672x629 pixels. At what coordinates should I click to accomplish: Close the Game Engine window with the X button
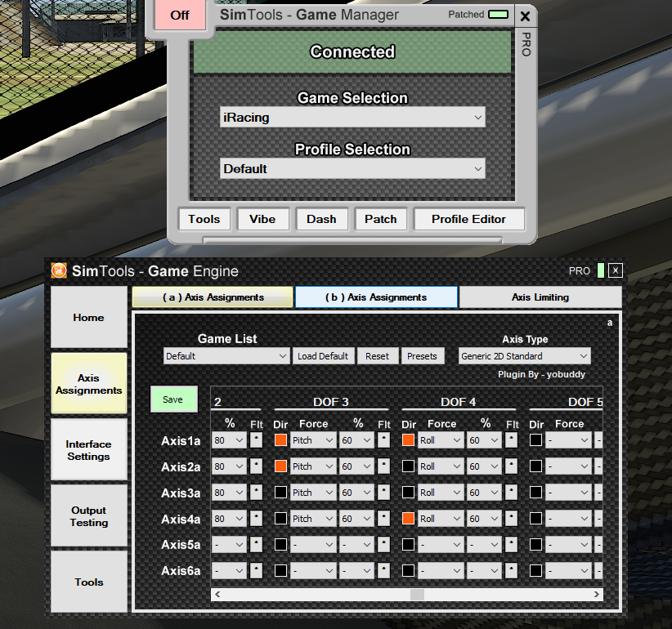(616, 270)
